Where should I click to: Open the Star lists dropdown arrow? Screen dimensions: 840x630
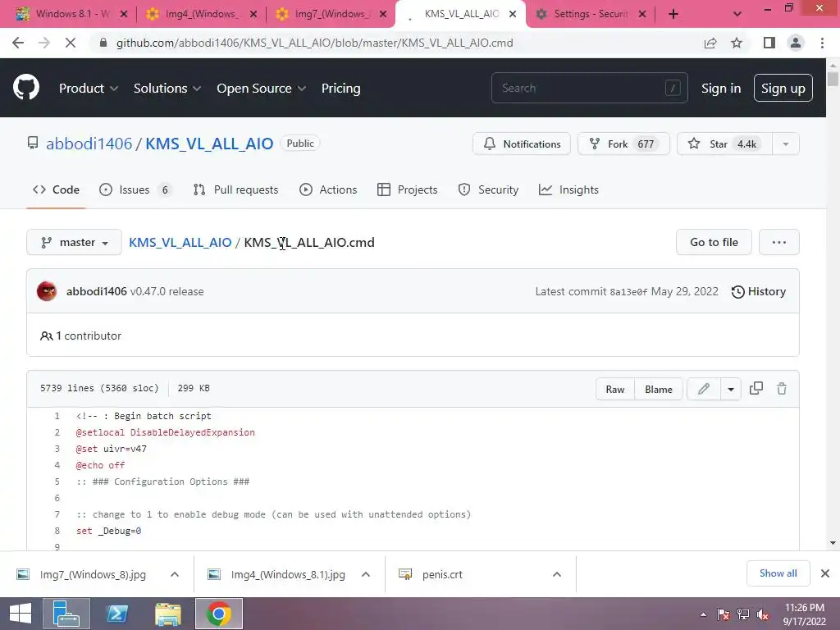[785, 144]
